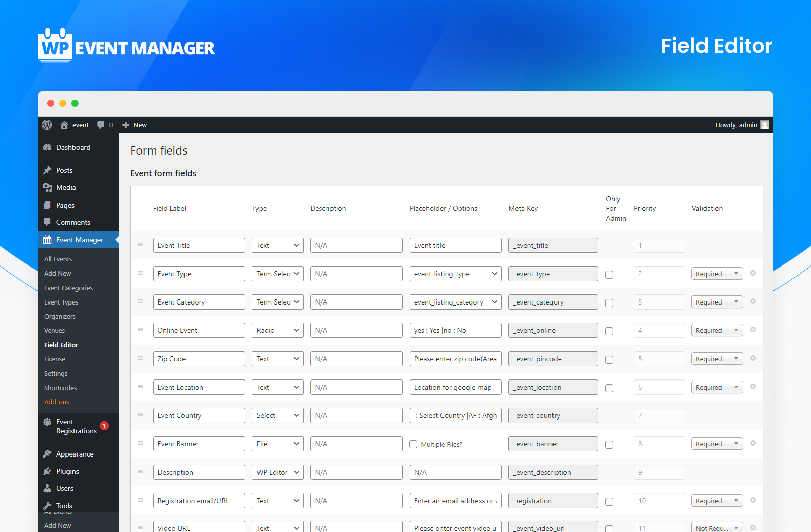The height and width of the screenshot is (532, 811).
Task: Toggle Only For Admin for Zip Code
Action: click(x=609, y=360)
